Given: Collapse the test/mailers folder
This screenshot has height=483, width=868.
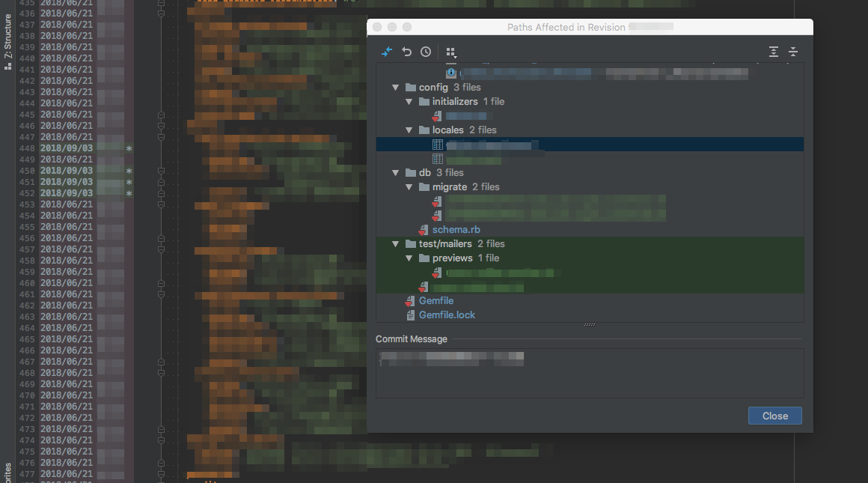Looking at the screenshot, I should [x=396, y=244].
